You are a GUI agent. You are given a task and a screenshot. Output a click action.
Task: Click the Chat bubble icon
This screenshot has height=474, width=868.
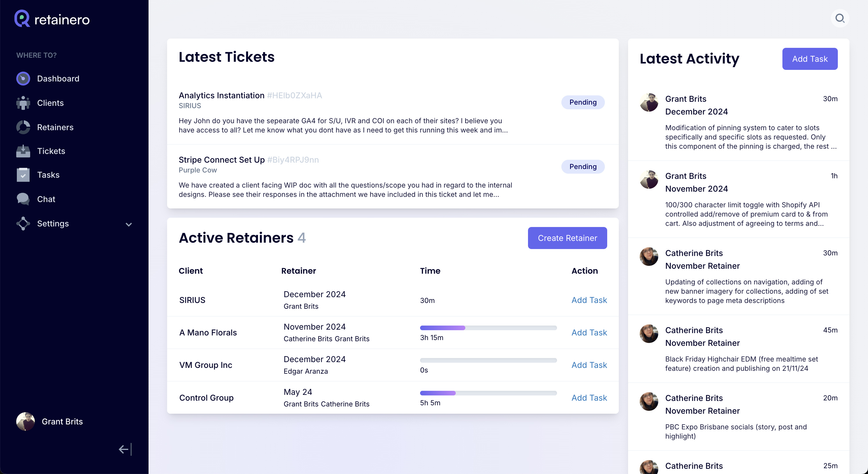23,199
